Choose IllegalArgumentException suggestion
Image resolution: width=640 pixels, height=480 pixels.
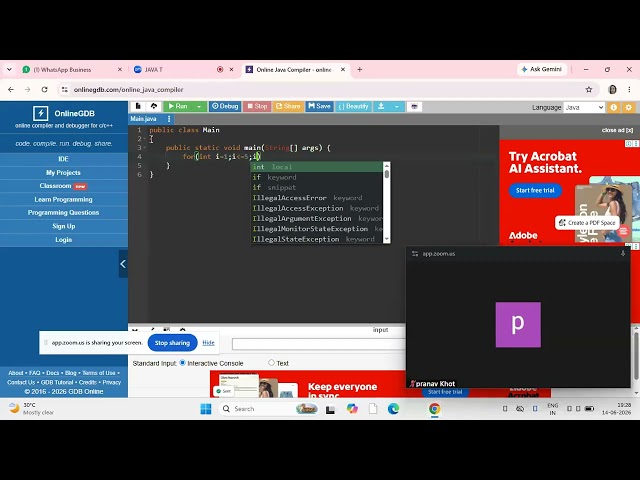coord(317,218)
